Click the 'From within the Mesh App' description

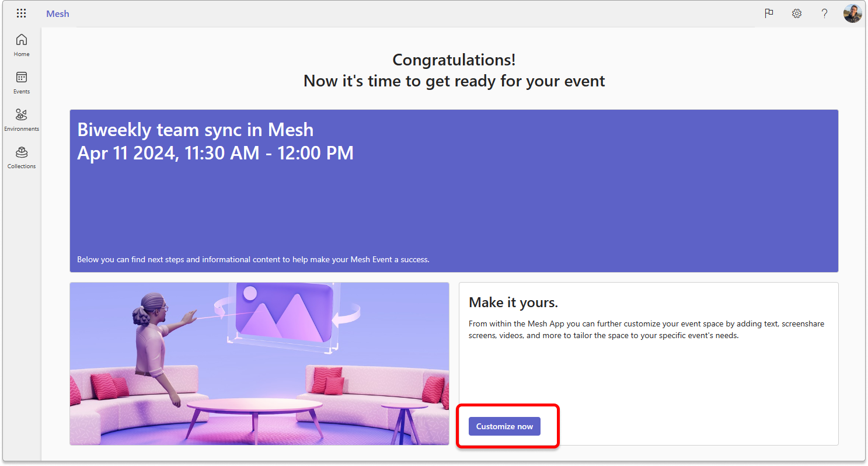[x=647, y=329]
